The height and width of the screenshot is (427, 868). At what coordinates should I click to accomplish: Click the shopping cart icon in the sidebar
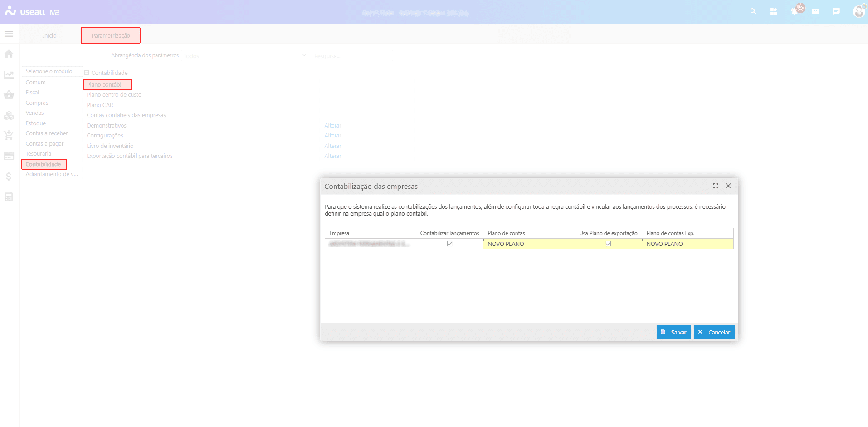pyautogui.click(x=9, y=135)
